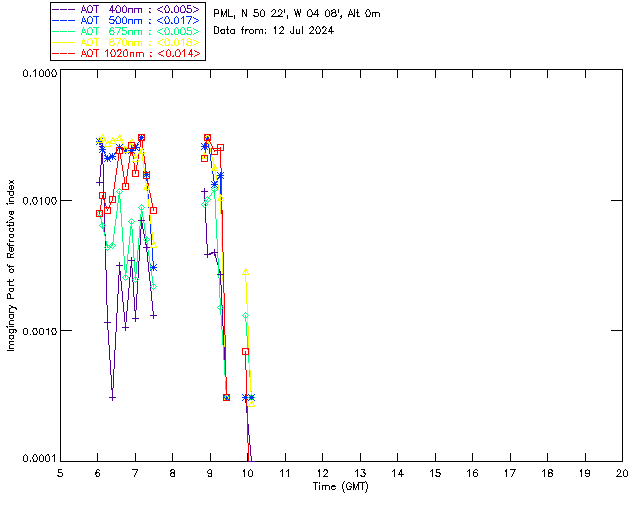Click the AOT 1020nm red legend entry
This screenshot has height=512, width=640.
127,53
